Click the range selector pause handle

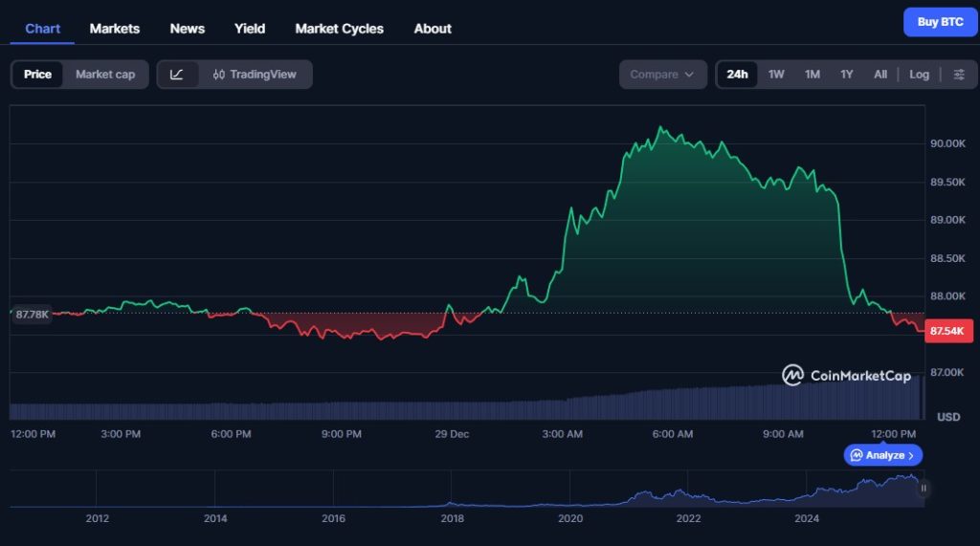click(x=924, y=488)
